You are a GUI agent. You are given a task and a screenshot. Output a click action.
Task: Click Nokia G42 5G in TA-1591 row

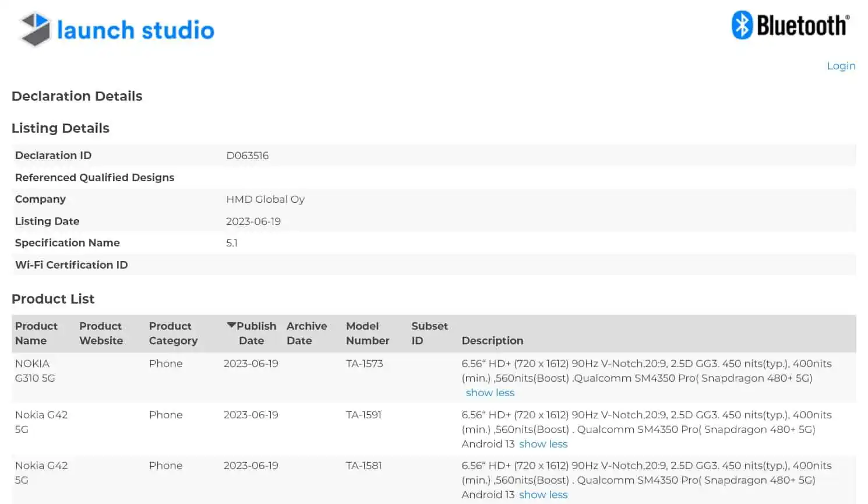(41, 422)
